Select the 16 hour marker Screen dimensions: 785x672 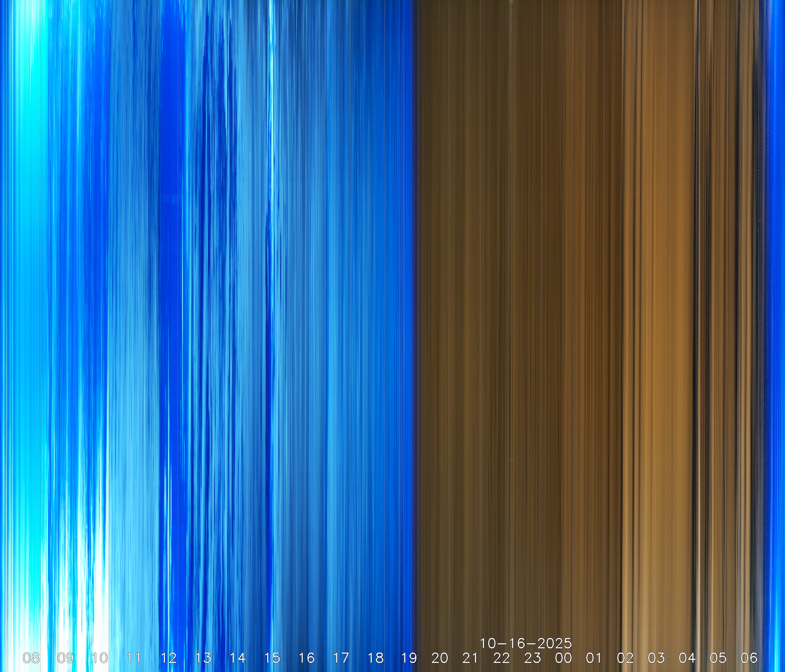[307, 658]
